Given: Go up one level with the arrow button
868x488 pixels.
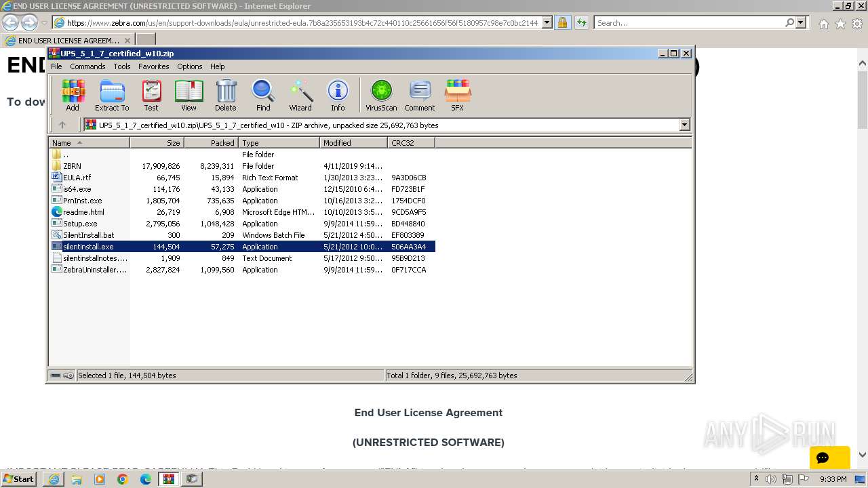Looking at the screenshot, I should click(x=62, y=125).
